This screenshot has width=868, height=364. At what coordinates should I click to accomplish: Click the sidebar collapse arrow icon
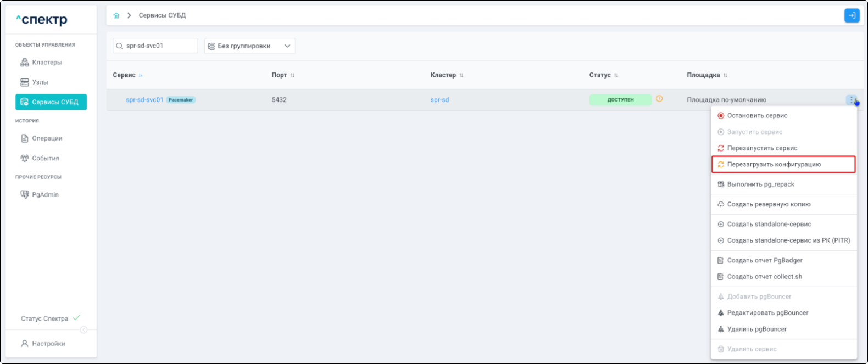pos(84,330)
